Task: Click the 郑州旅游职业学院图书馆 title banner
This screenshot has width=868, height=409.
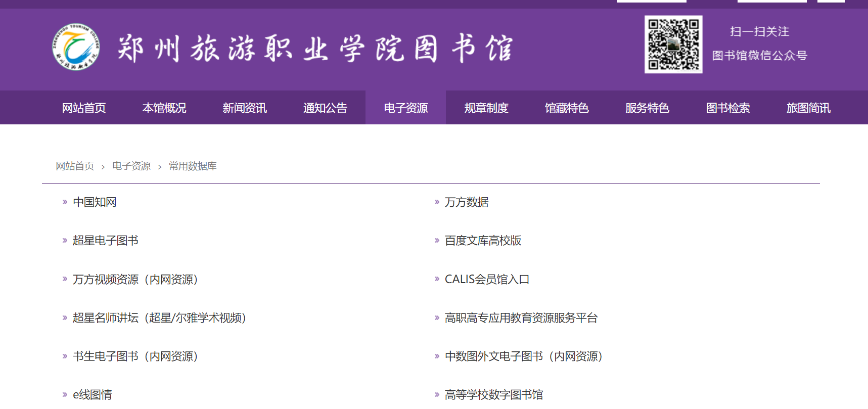Action: (315, 49)
